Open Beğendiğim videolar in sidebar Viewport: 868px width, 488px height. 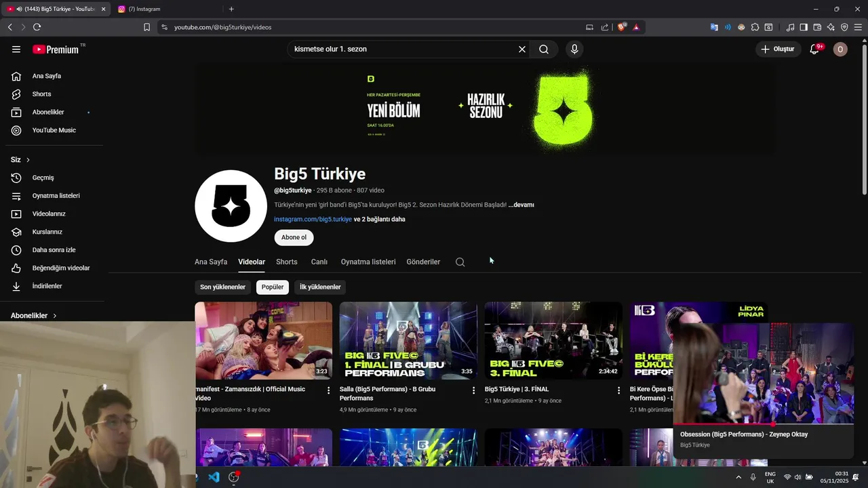point(54,268)
